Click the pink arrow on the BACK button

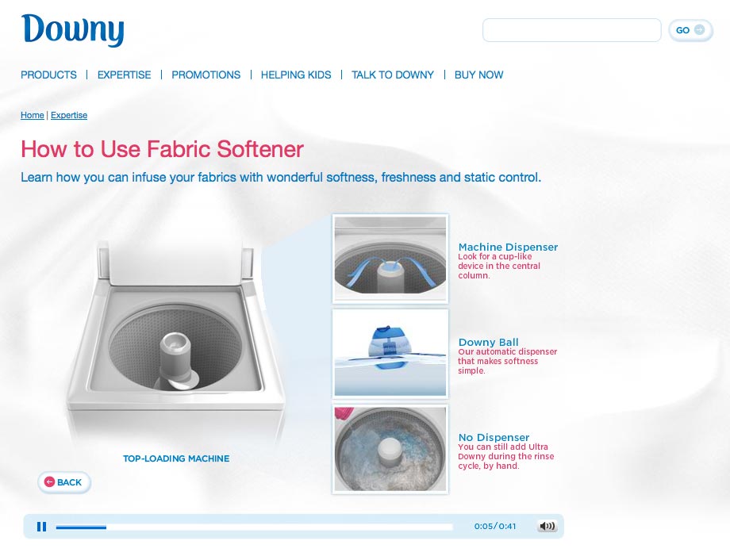[49, 482]
